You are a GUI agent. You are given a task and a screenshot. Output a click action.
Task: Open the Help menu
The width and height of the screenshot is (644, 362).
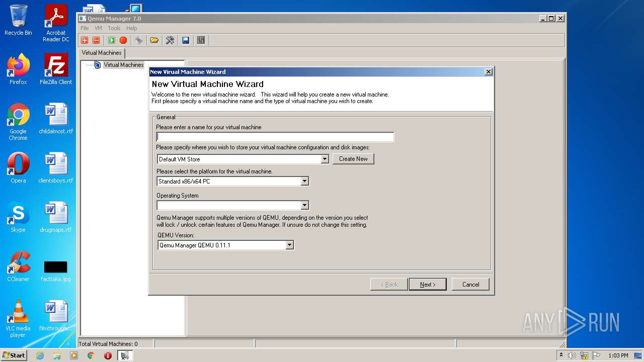[131, 28]
